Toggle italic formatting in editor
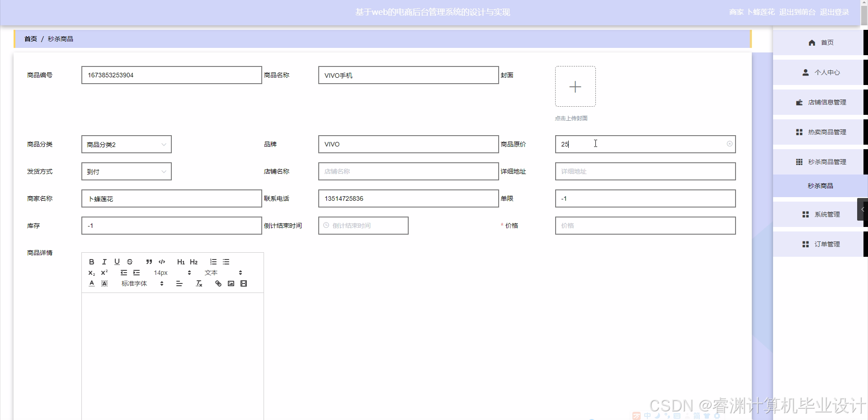 pos(104,262)
